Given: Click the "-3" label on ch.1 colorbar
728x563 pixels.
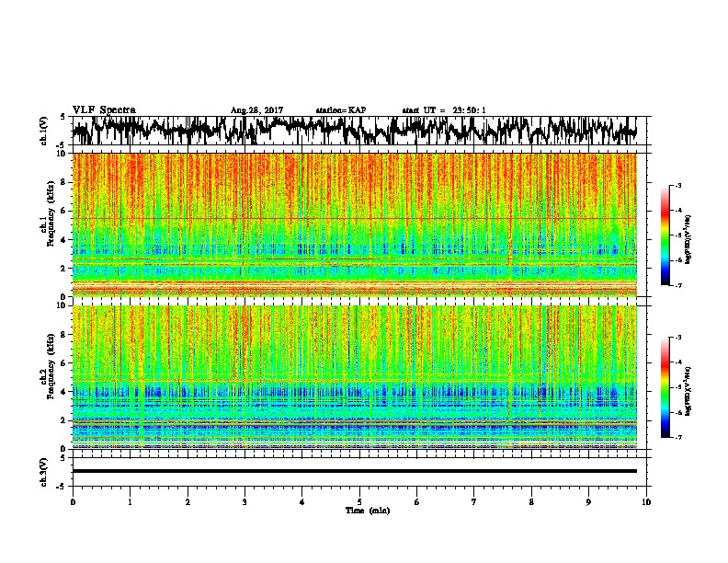Looking at the screenshot, I should (x=677, y=185).
